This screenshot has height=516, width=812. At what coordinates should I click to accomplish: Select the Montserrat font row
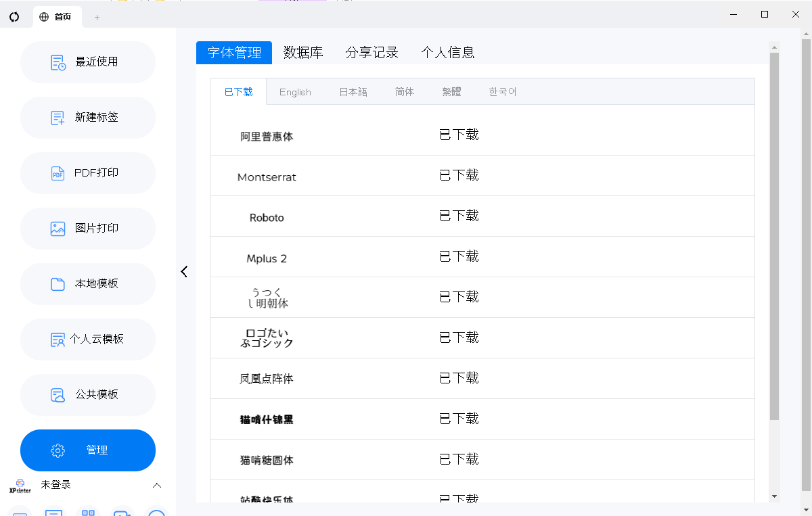tap(266, 177)
